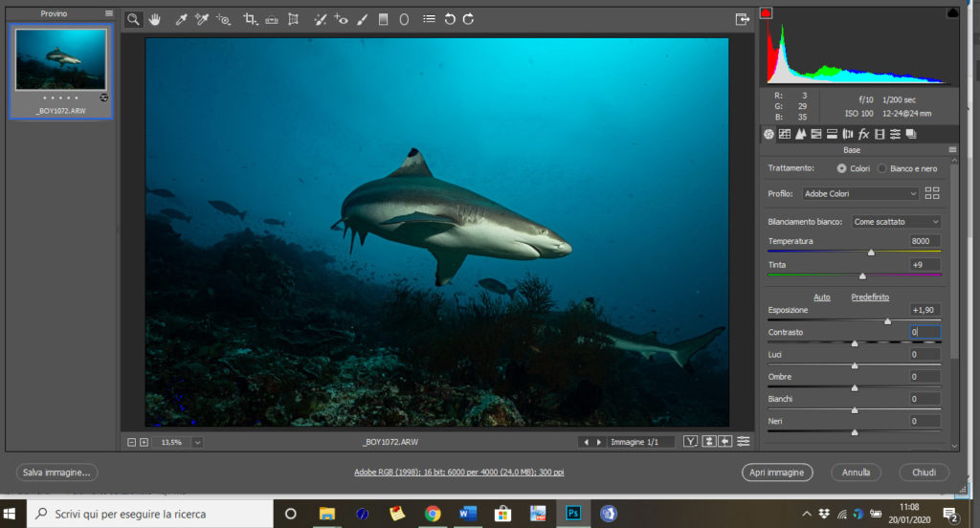Select the White Balance eyedropper tool

coord(180,19)
